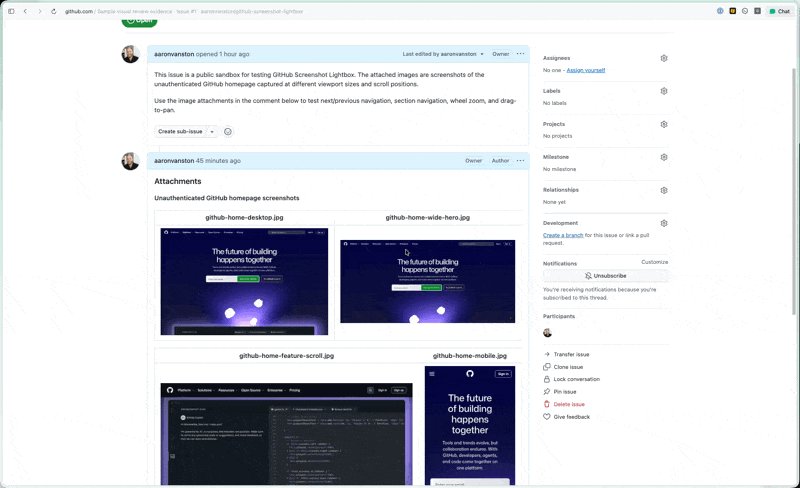Screen dimensions: 800x488
Task: Click the participant avatar under Participants
Action: pos(547,333)
